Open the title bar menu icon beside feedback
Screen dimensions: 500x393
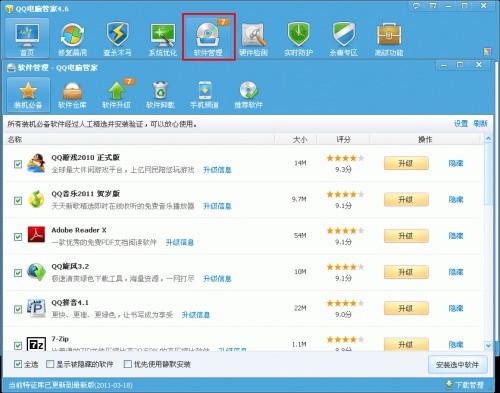pyautogui.click(x=432, y=6)
